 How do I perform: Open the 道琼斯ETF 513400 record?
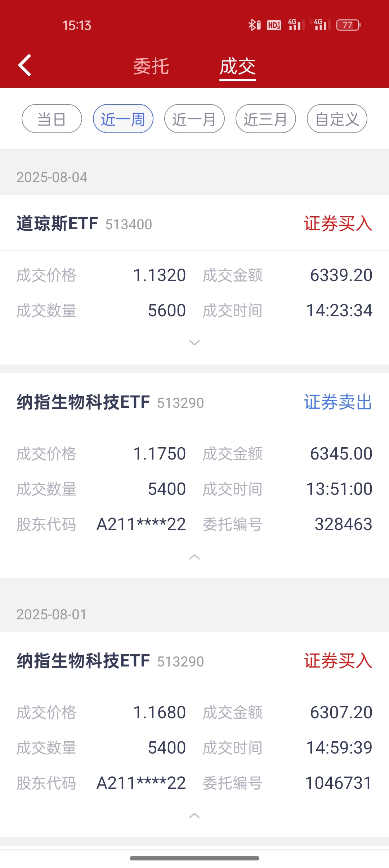(194, 223)
